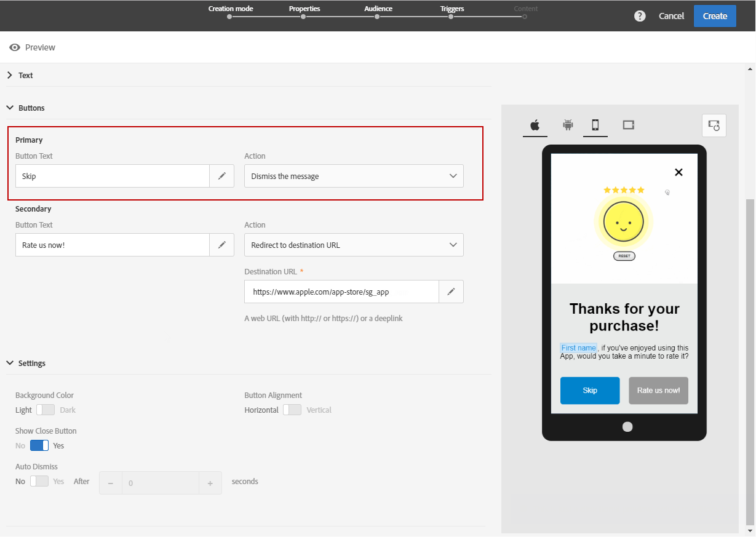Select the phone portrait device icon
The image size is (756, 537).
point(595,125)
